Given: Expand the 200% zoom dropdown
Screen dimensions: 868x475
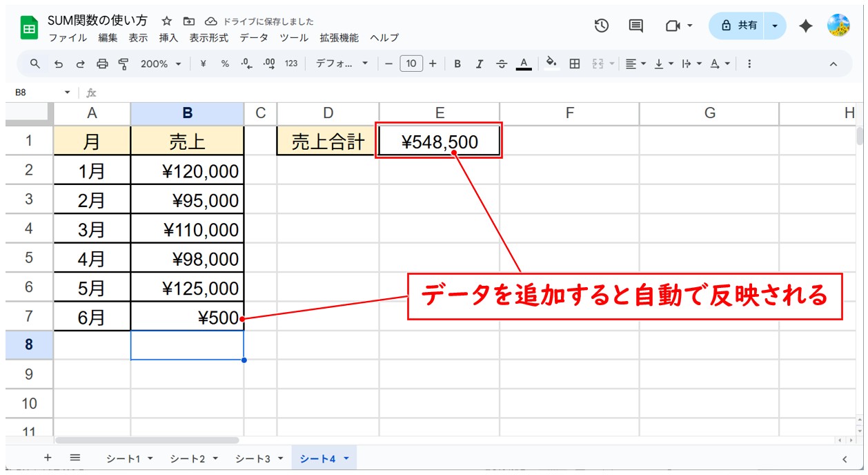Looking at the screenshot, I should (x=161, y=64).
